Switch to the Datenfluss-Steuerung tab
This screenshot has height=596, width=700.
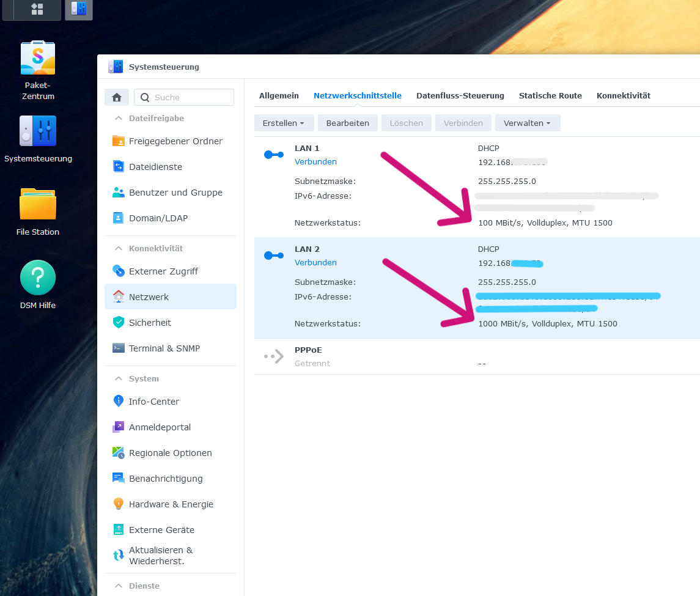click(x=460, y=95)
